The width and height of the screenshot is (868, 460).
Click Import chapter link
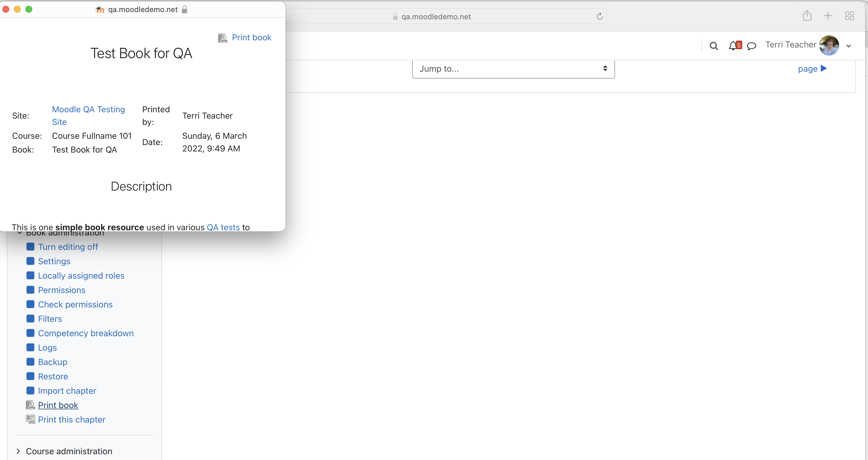click(67, 391)
